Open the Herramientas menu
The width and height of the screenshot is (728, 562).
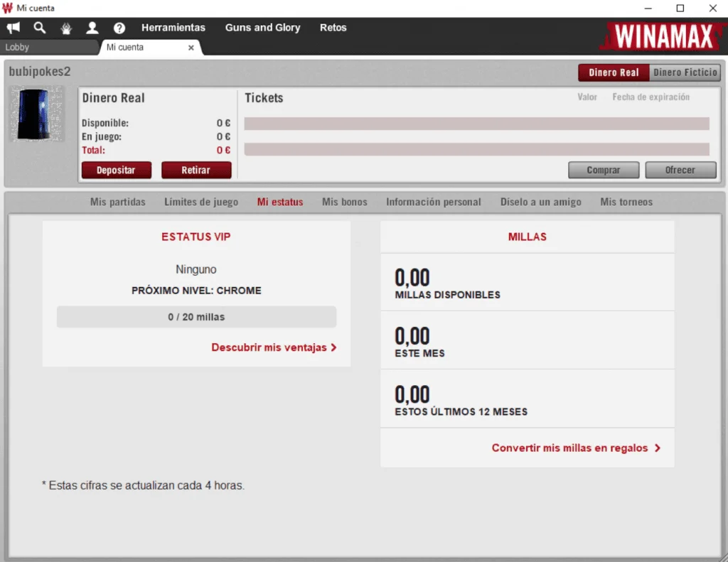pyautogui.click(x=173, y=28)
